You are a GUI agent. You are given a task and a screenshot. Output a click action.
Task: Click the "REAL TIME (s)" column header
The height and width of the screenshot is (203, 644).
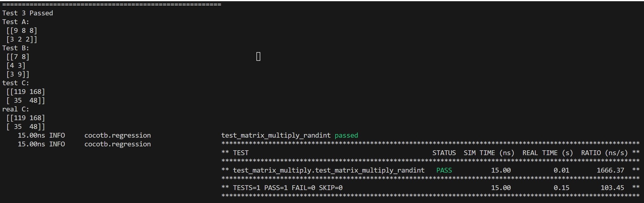point(547,153)
